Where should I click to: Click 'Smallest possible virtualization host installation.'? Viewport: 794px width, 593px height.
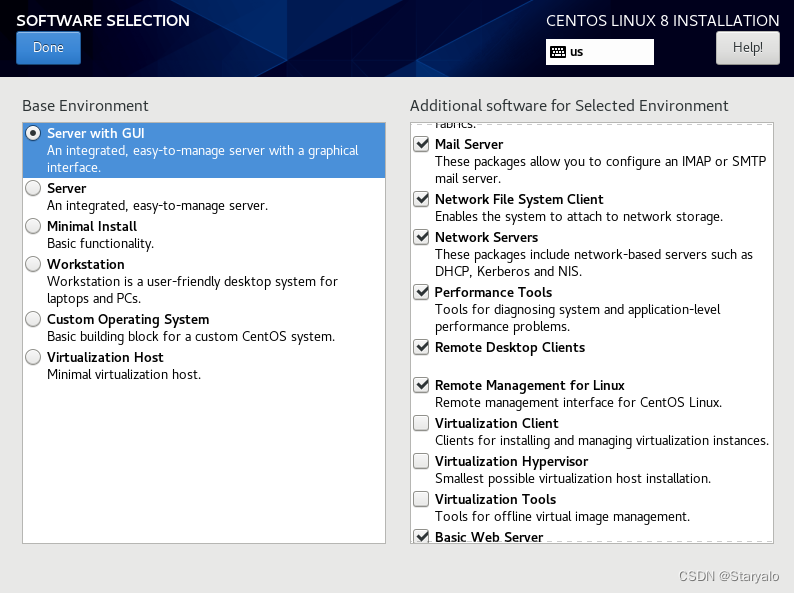(x=573, y=479)
